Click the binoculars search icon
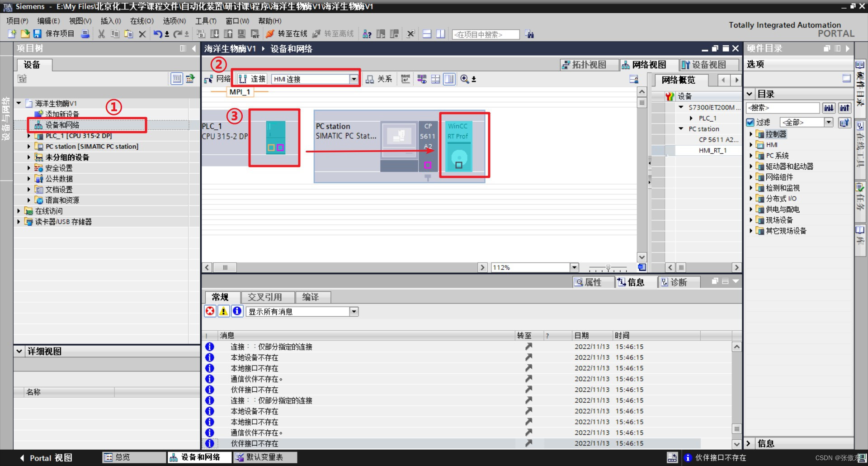 (x=529, y=34)
